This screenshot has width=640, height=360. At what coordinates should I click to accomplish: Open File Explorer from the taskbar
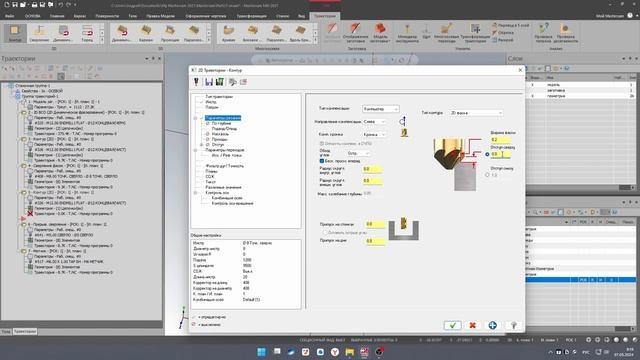point(350,352)
